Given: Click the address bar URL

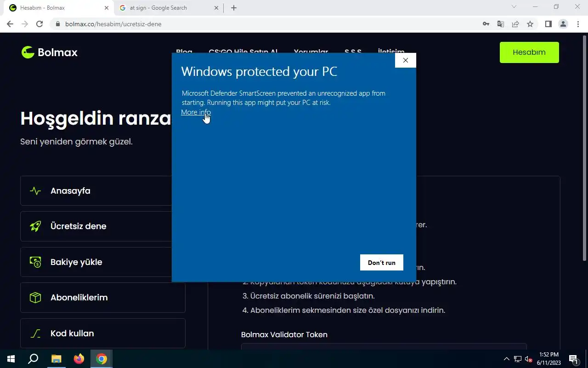Looking at the screenshot, I should [x=113, y=24].
